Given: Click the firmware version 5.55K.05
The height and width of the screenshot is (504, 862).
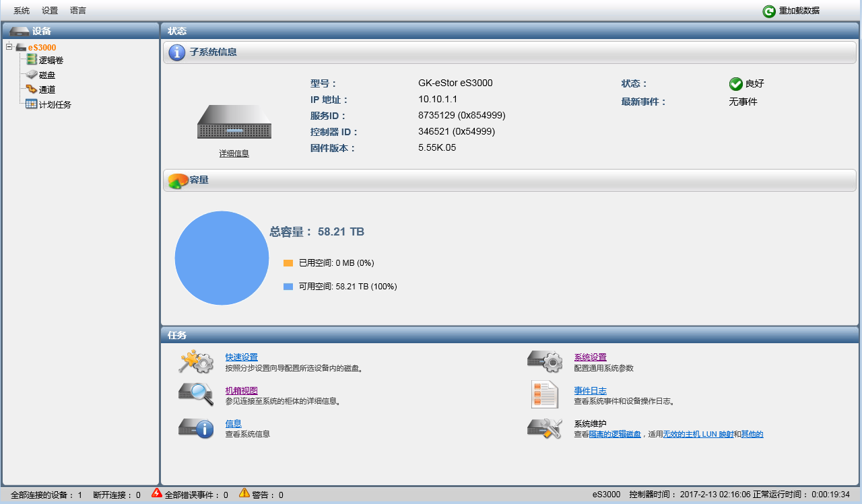Looking at the screenshot, I should [437, 147].
